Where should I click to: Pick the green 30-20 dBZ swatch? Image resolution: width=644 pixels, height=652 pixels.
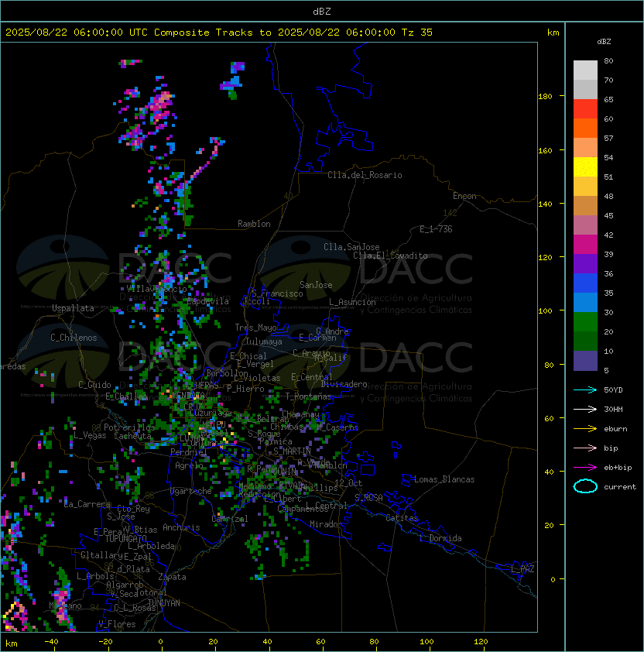(585, 322)
